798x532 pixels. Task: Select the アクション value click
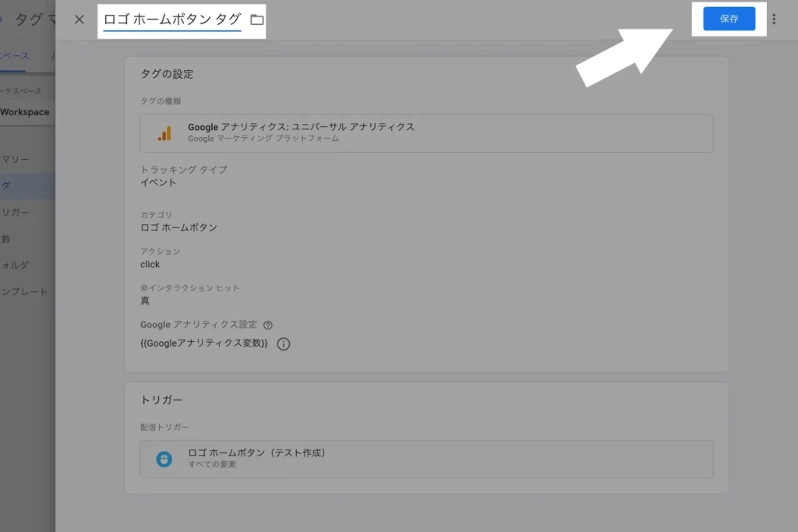[150, 265]
